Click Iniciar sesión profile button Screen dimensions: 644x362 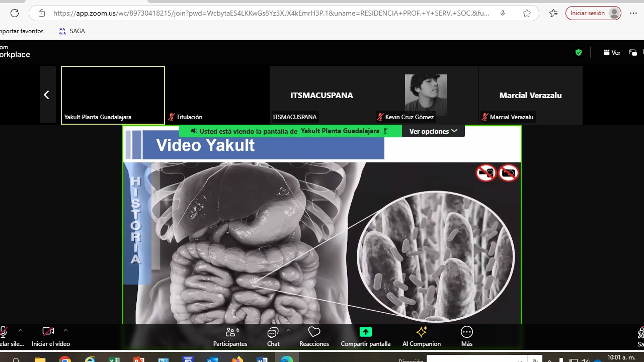594,13
